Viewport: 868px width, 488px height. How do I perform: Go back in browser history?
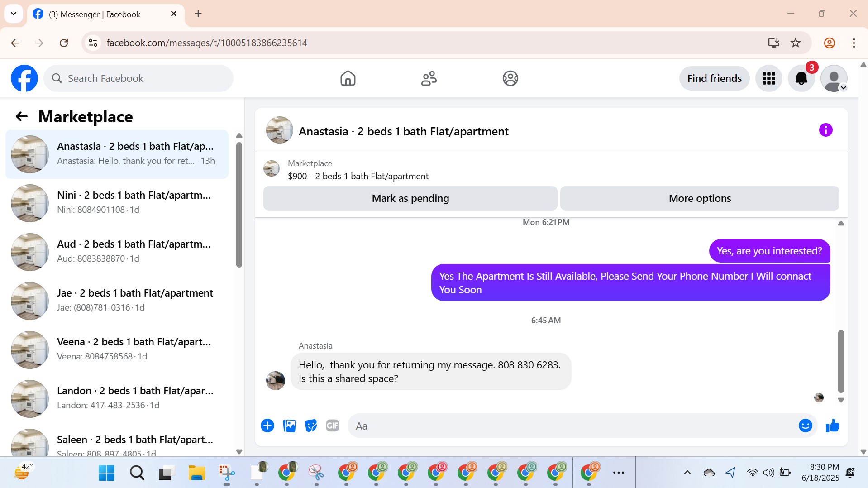pos(15,43)
